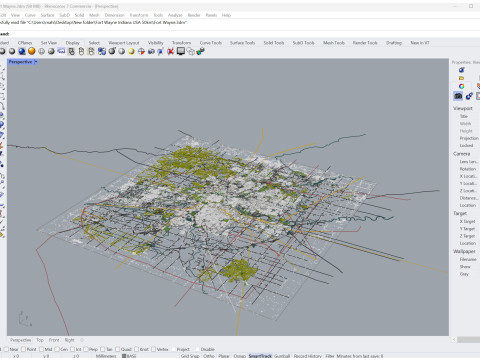This screenshot has width=480, height=360.
Task: Select the orange sphere rendered display icon
Action: point(32,51)
